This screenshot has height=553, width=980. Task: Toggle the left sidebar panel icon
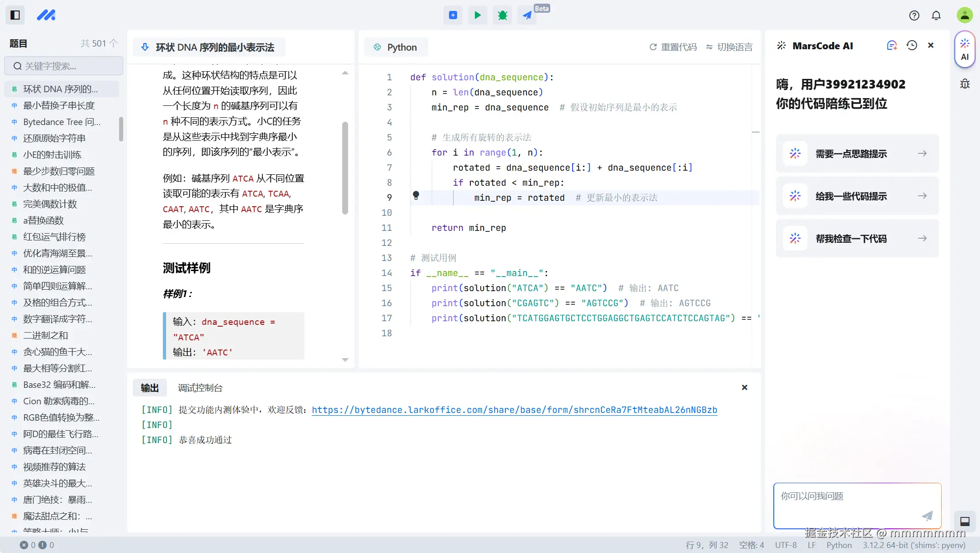point(15,15)
